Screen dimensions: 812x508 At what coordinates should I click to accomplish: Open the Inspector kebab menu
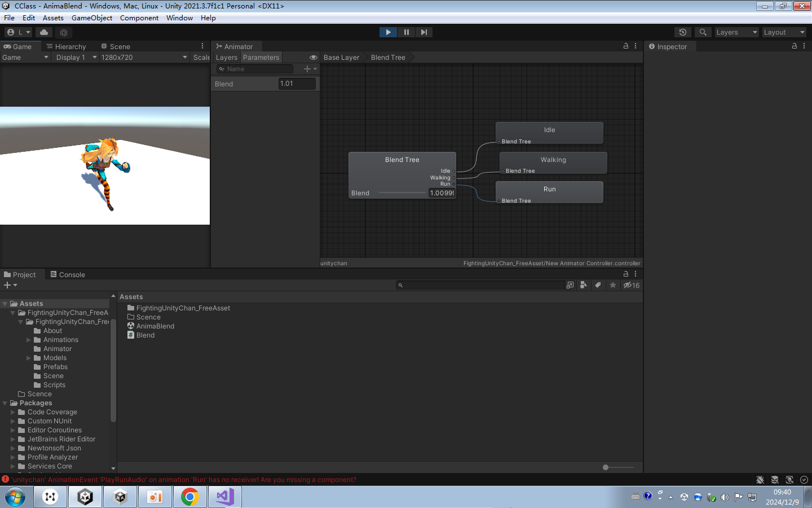(804, 46)
